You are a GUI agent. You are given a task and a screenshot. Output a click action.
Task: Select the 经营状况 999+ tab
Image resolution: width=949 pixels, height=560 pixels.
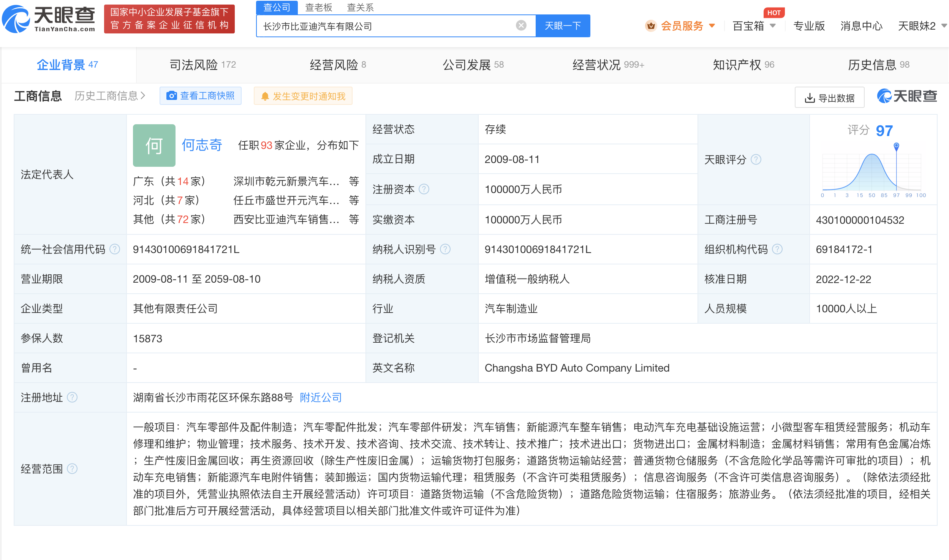pyautogui.click(x=609, y=65)
